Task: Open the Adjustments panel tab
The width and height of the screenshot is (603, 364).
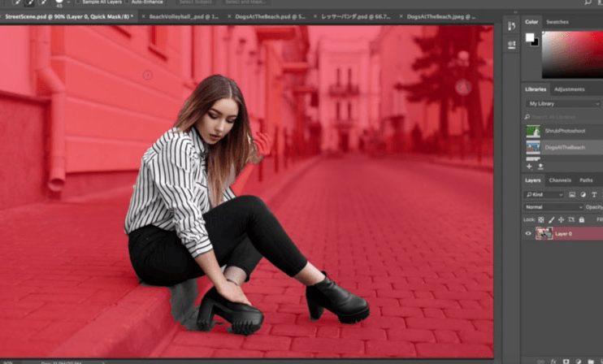Action: pos(569,89)
